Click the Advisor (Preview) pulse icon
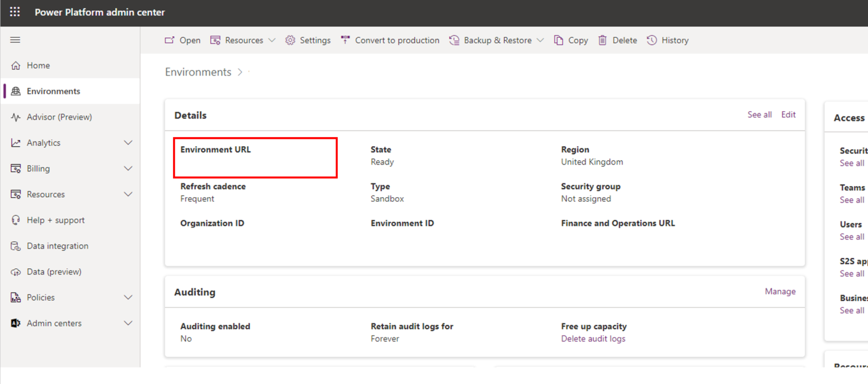This screenshot has width=868, height=384. [16, 117]
